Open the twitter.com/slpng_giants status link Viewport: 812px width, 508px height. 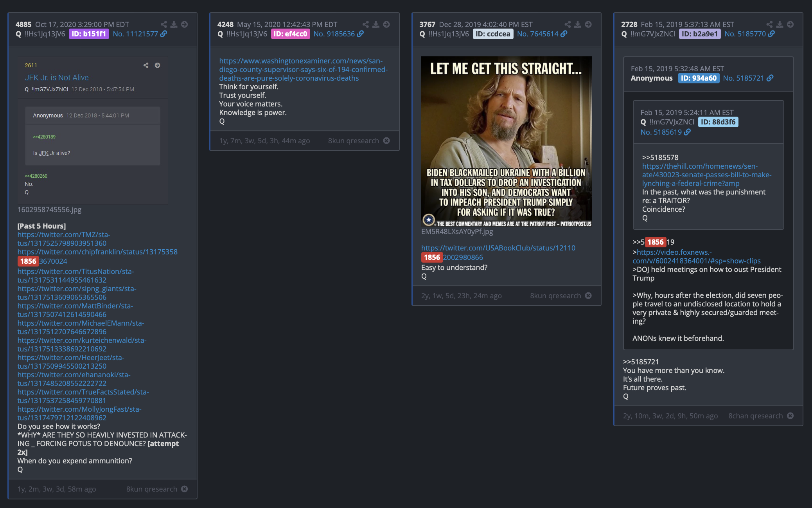[x=77, y=293]
